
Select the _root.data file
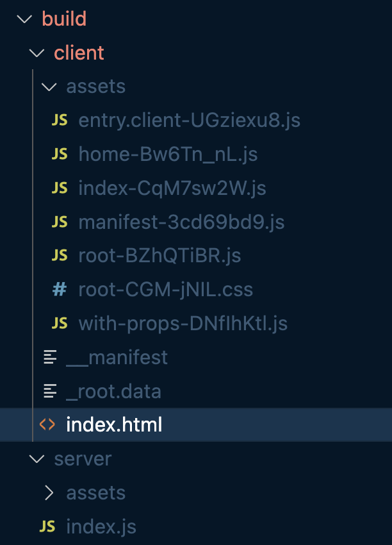point(112,391)
